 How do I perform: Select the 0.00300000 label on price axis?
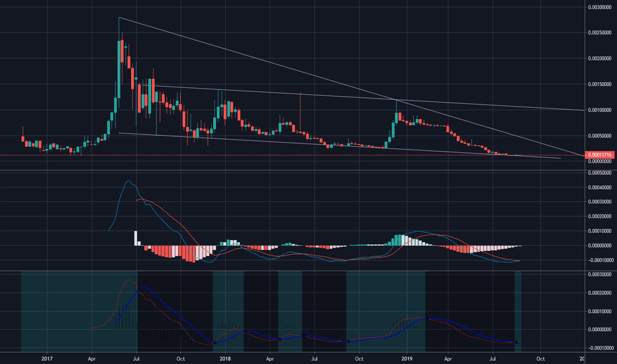(600, 7)
